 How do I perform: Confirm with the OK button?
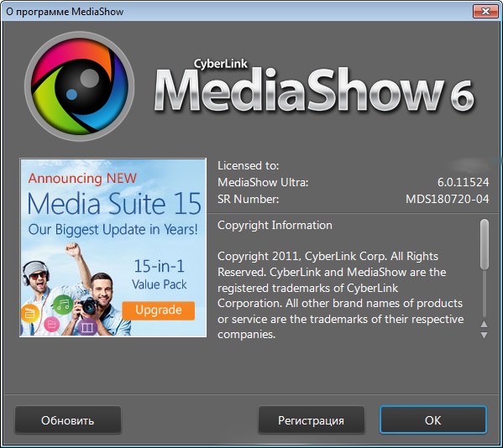pyautogui.click(x=433, y=420)
